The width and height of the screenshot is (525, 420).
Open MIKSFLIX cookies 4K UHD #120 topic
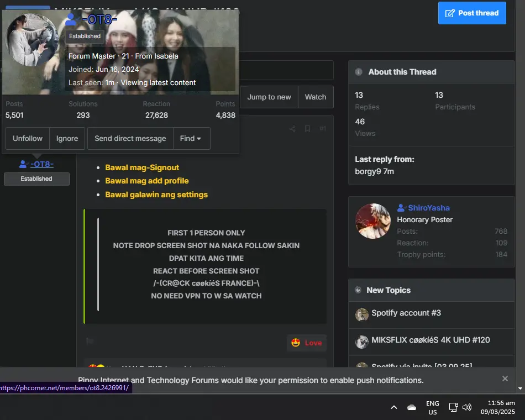coord(431,340)
